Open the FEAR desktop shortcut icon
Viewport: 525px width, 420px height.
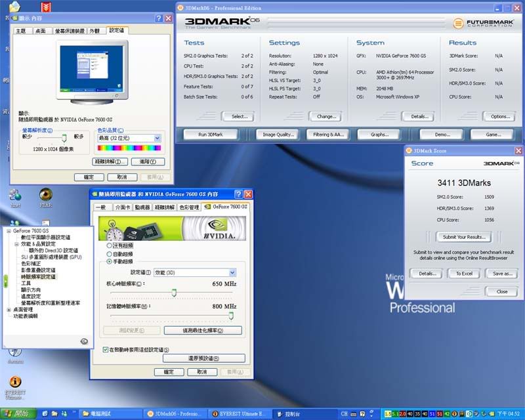[x=46, y=198]
